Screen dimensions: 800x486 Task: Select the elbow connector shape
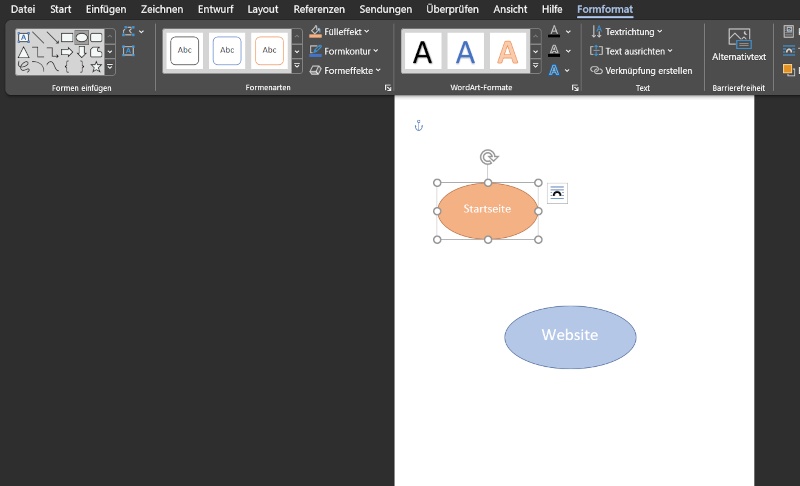(x=38, y=52)
